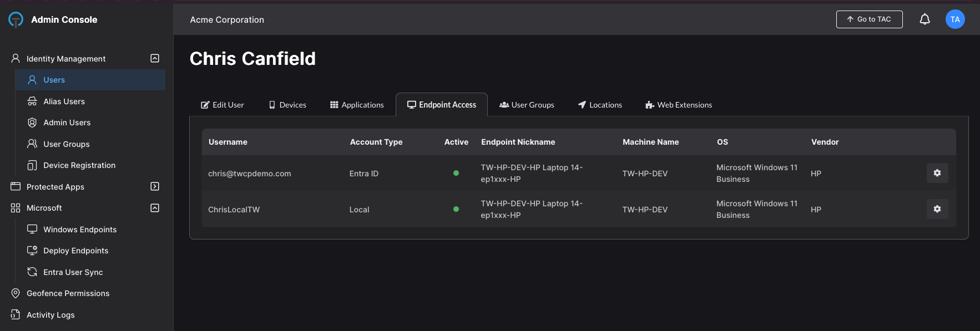Screen dimensions: 980x331
Task: Open the TA user avatar menu
Action: pyautogui.click(x=954, y=19)
